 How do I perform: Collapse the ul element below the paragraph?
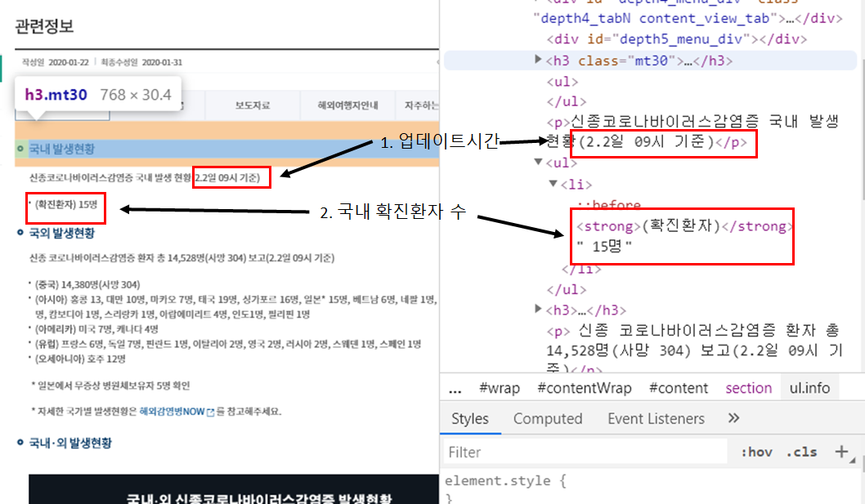click(x=539, y=162)
